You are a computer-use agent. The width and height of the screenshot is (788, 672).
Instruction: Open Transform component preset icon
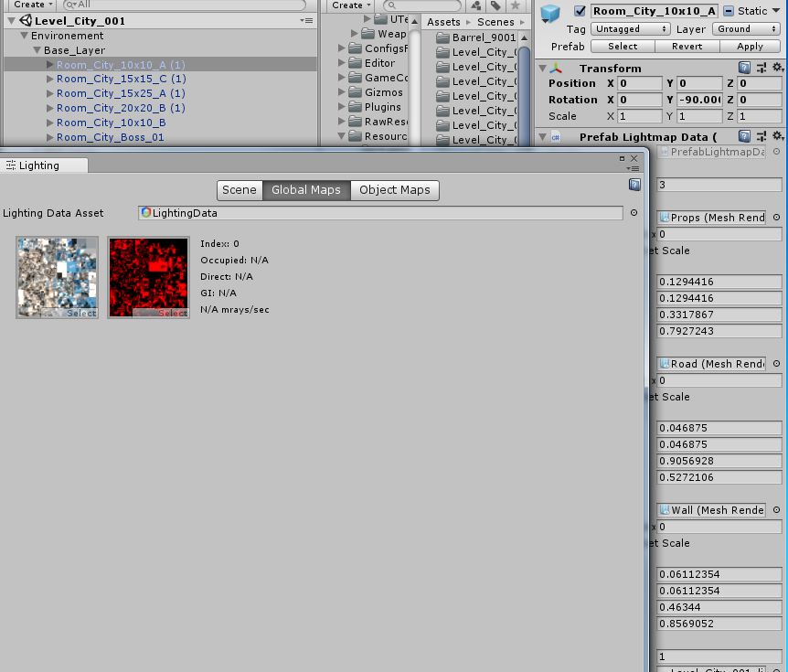(761, 68)
